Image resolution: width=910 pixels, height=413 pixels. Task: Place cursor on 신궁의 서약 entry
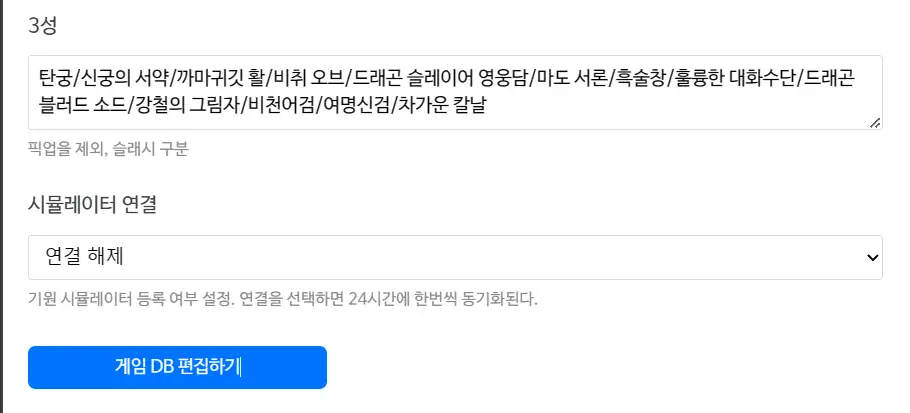pos(128,78)
